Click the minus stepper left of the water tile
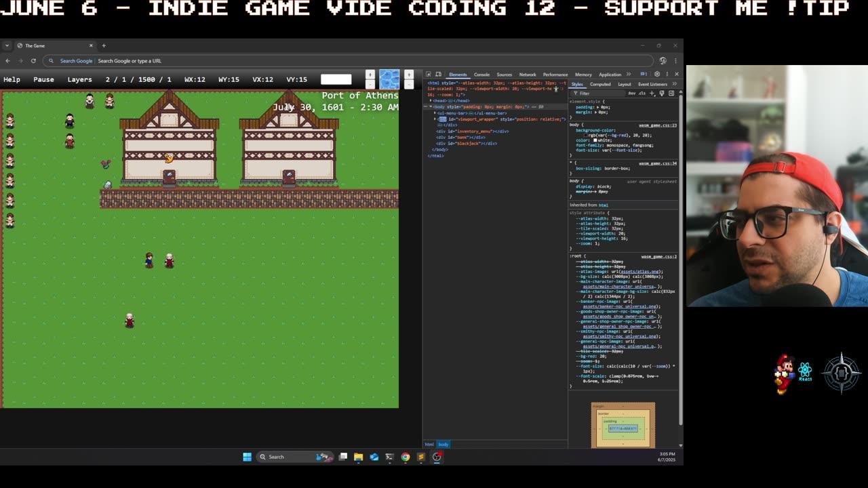Image resolution: width=868 pixels, height=488 pixels. tap(370, 85)
